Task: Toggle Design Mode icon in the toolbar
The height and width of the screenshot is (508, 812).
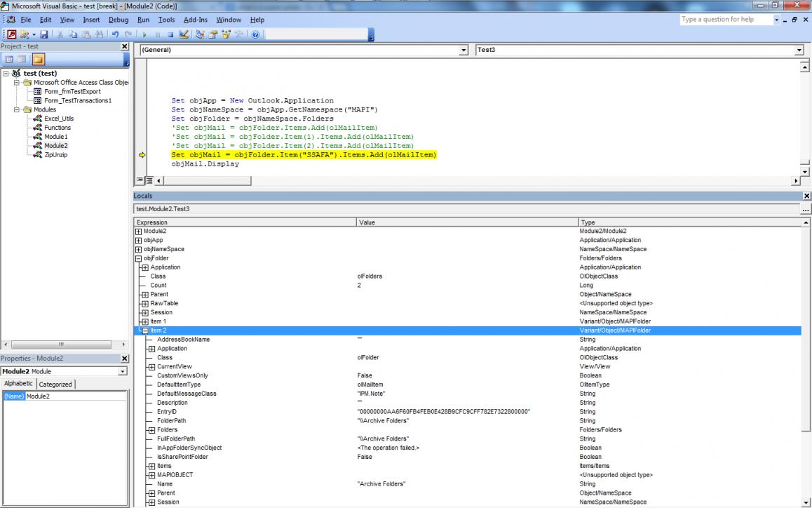Action: (x=184, y=34)
